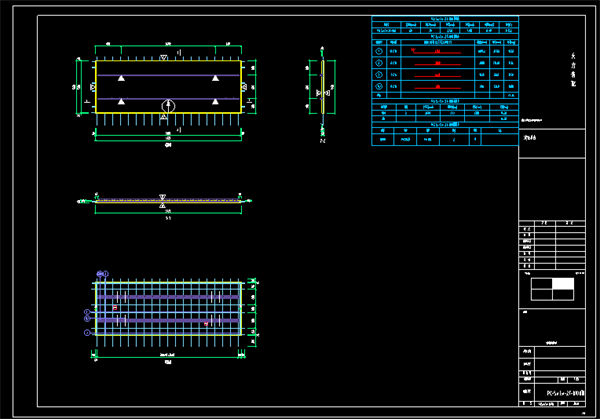Select the upper purple line in the plan view

click(168, 75)
